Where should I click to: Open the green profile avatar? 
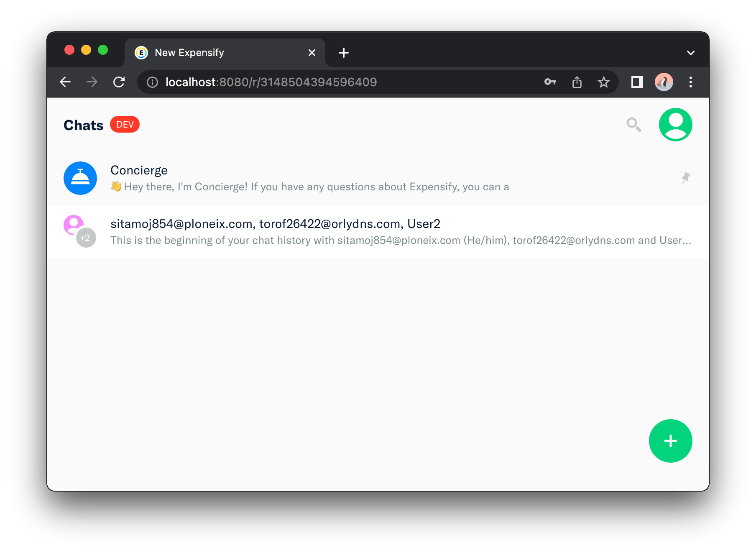pyautogui.click(x=675, y=125)
